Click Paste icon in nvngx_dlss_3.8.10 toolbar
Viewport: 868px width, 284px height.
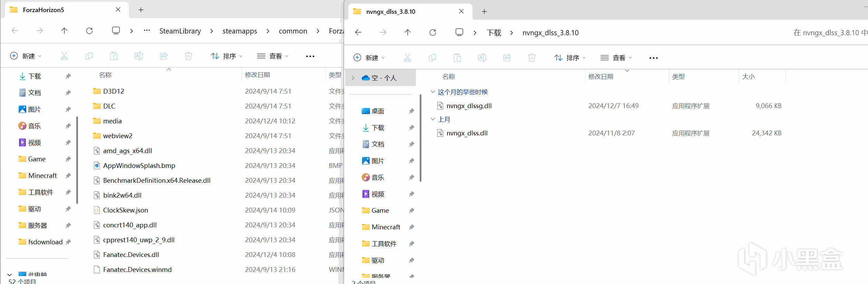click(x=457, y=58)
